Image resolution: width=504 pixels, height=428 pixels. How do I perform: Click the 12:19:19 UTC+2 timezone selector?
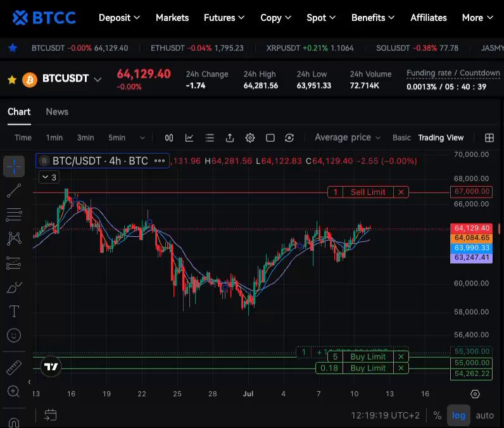(385, 415)
